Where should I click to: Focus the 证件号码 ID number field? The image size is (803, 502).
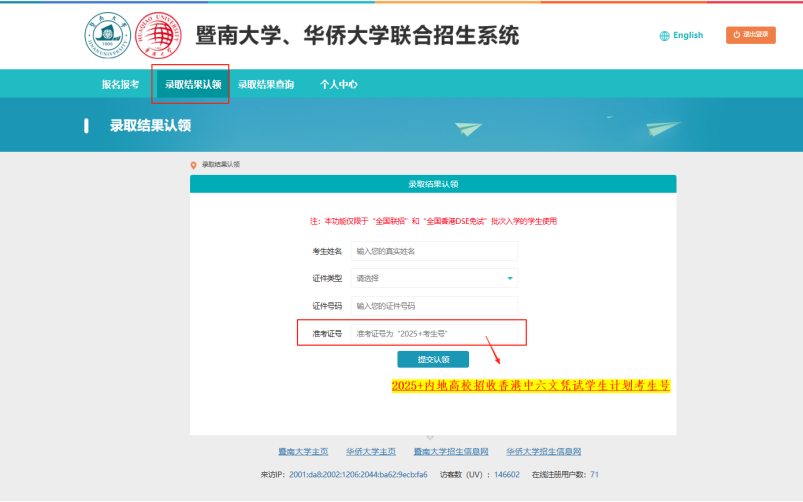pos(434,306)
